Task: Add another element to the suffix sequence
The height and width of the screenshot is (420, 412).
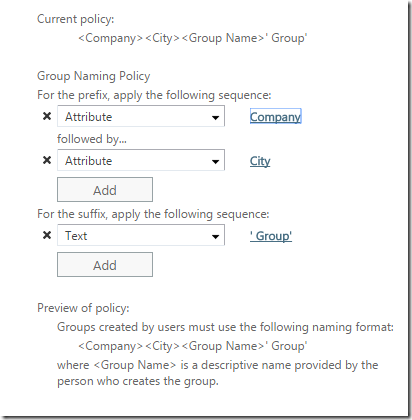Action: pyautogui.click(x=105, y=265)
